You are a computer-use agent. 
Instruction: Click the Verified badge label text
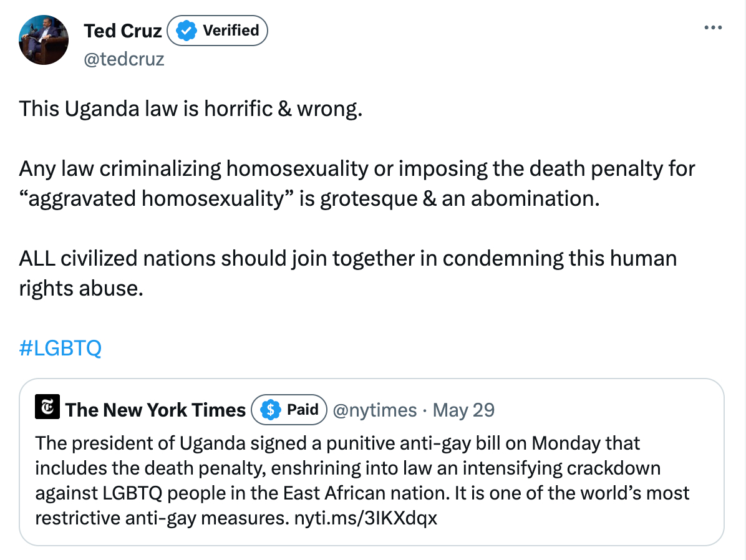[230, 31]
